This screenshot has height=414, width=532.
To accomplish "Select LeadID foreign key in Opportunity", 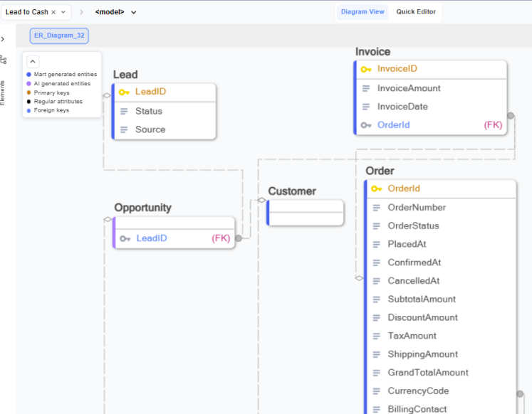I will click(151, 238).
